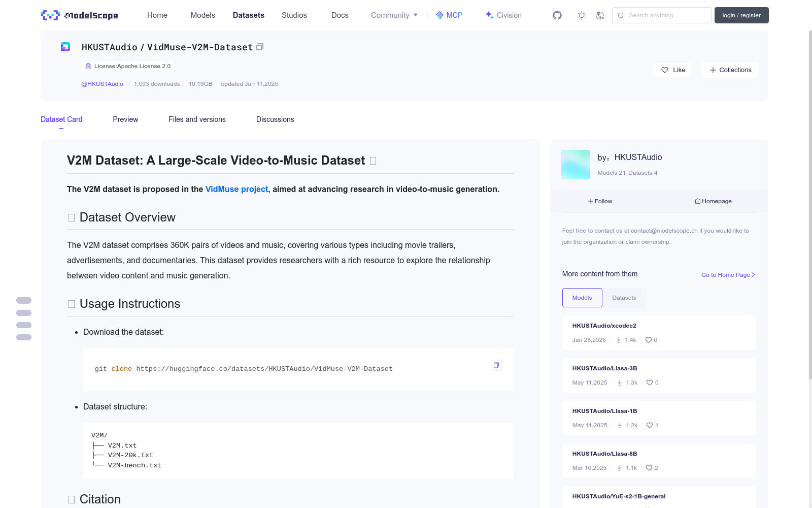Click the '10.19GB' size text
This screenshot has height=508, width=812.
pos(200,84)
